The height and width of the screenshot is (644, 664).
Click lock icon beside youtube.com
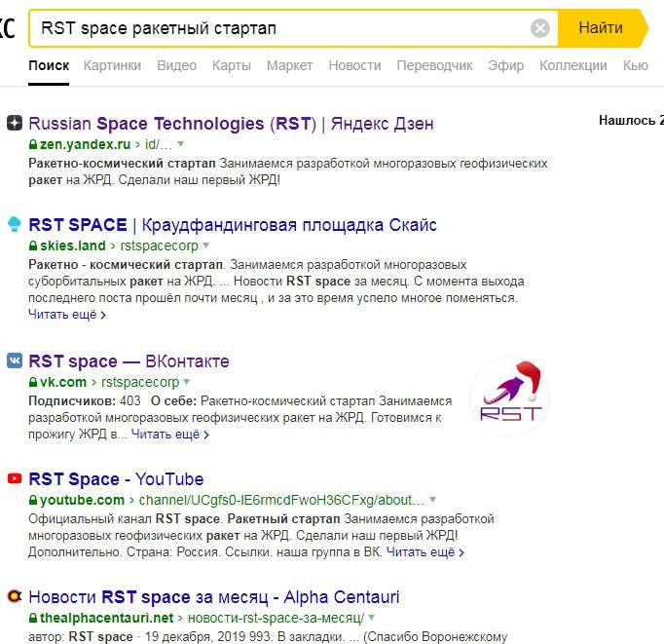[33, 500]
